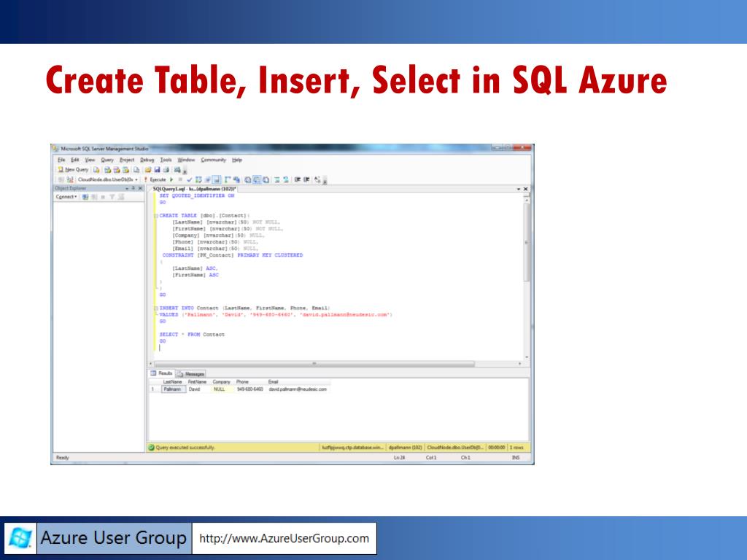Image resolution: width=747 pixels, height=560 pixels.
Task: Click the Analysis Services XMLA Query icon
Action: coord(125,169)
